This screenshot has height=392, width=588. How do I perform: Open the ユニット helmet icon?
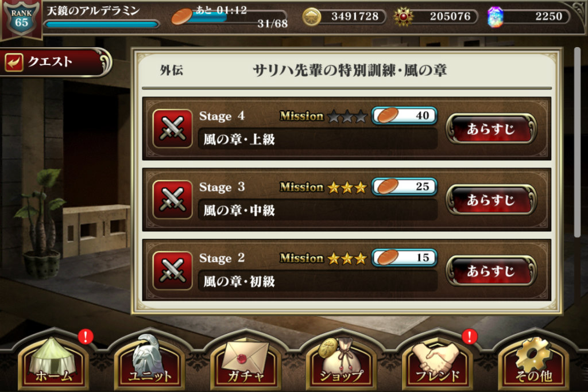149,360
